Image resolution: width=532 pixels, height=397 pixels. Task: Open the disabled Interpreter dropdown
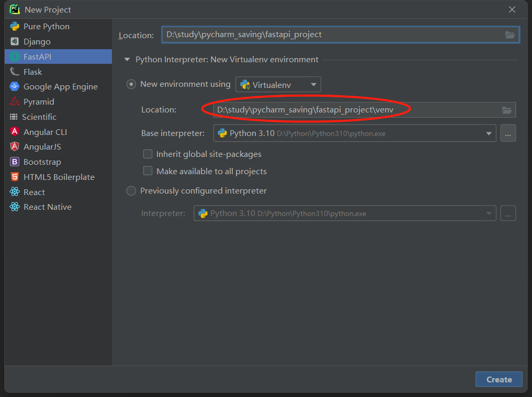[x=345, y=213]
